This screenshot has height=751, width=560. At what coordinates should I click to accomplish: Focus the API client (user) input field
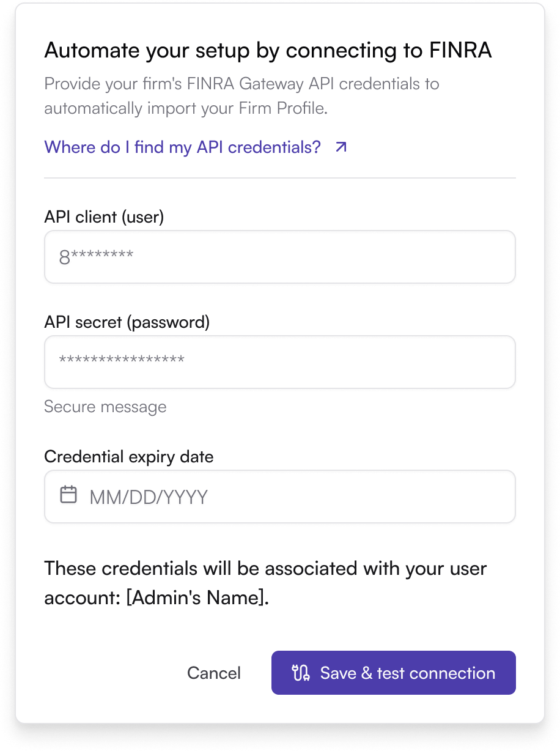tap(280, 257)
